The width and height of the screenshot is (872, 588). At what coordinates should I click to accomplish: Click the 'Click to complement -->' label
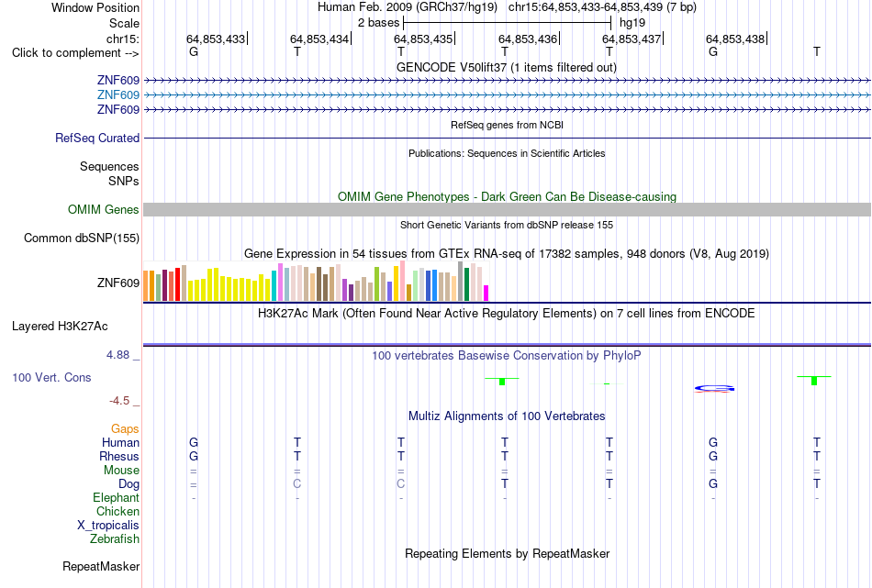(75, 53)
